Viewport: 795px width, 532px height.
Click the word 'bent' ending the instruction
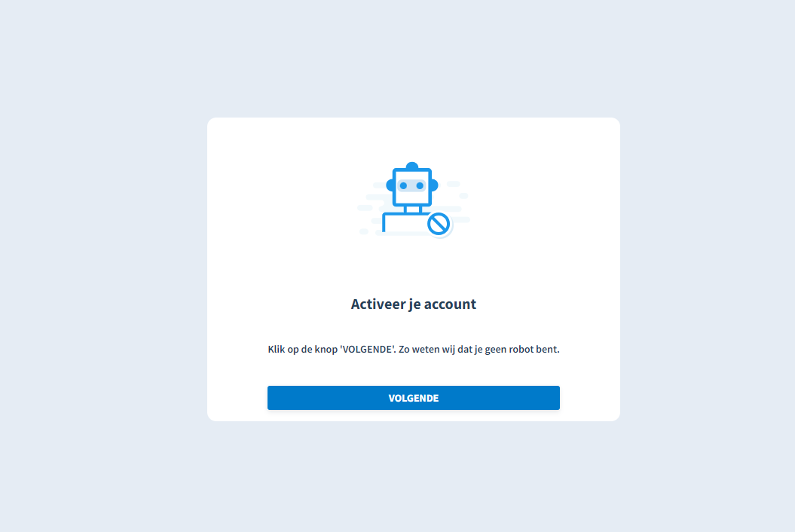(548, 350)
